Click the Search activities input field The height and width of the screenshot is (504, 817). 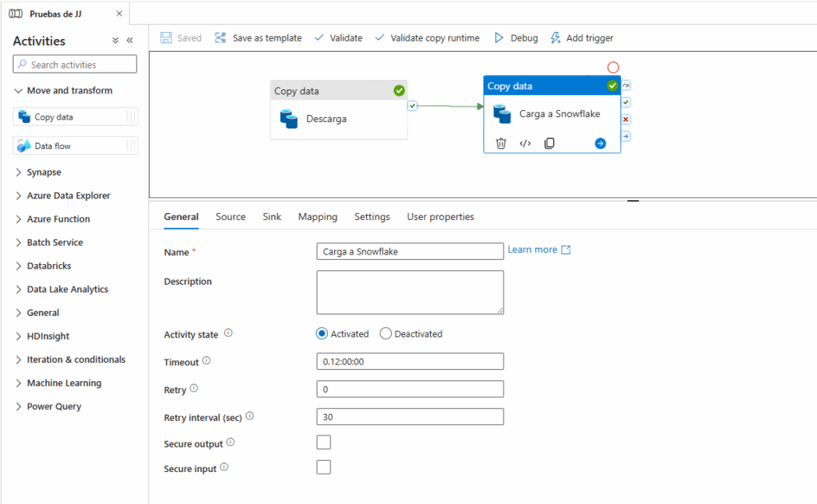[x=75, y=65]
